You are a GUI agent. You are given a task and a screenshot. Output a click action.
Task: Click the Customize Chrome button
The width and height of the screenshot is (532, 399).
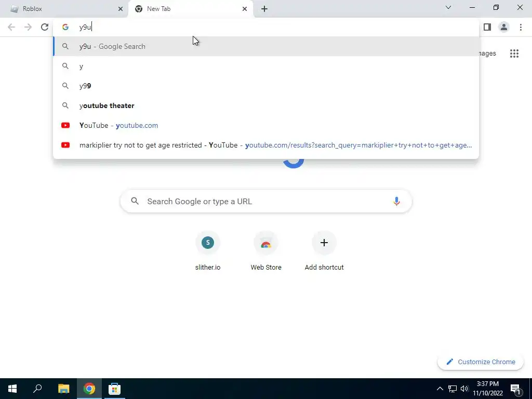[481, 362]
